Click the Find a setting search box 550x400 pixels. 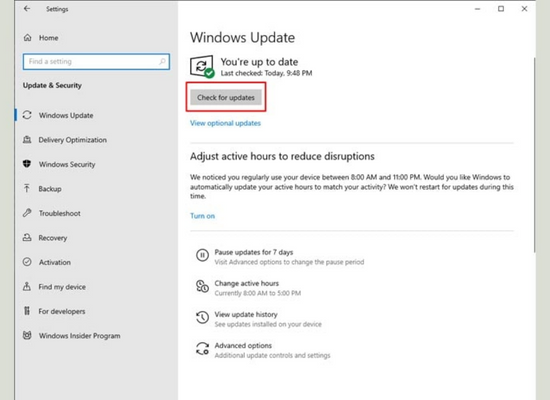coord(96,61)
